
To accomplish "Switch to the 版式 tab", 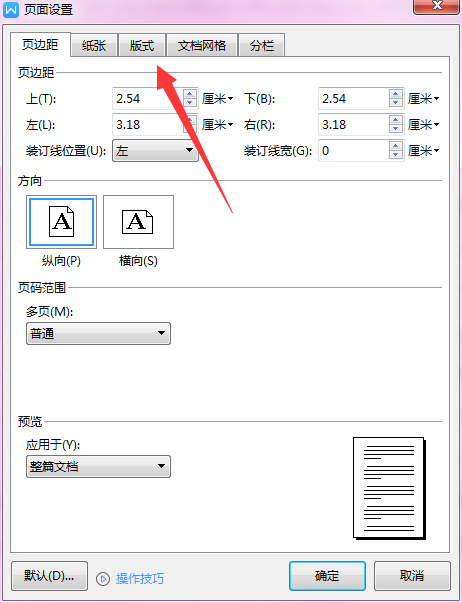I will (142, 45).
